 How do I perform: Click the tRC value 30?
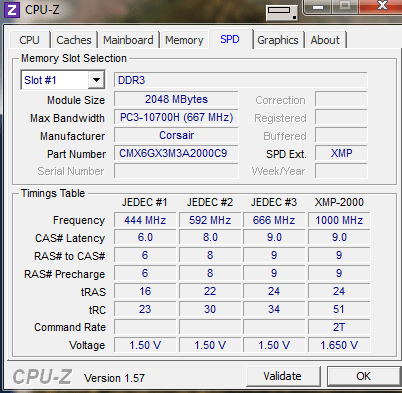(x=210, y=309)
